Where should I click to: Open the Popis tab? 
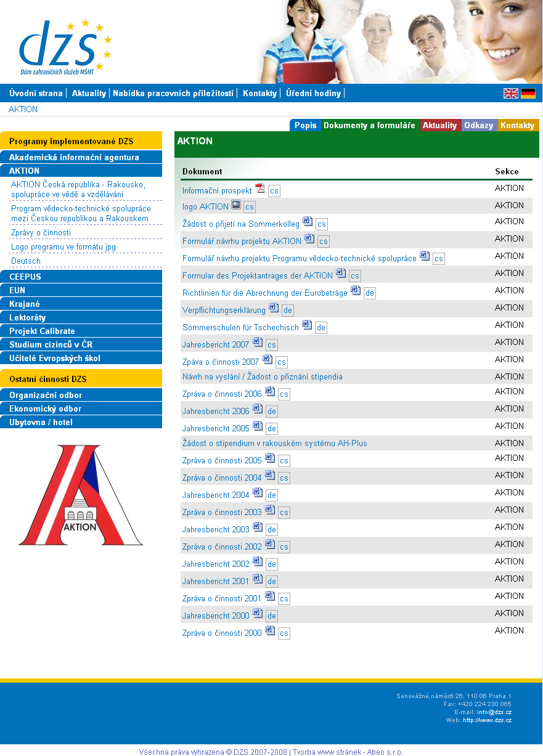pos(305,126)
